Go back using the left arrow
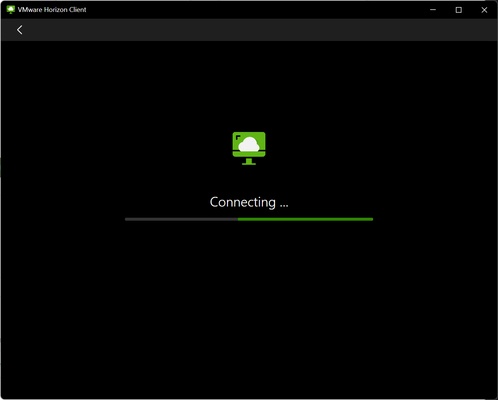Screen dimensions: 498x400 20,30
